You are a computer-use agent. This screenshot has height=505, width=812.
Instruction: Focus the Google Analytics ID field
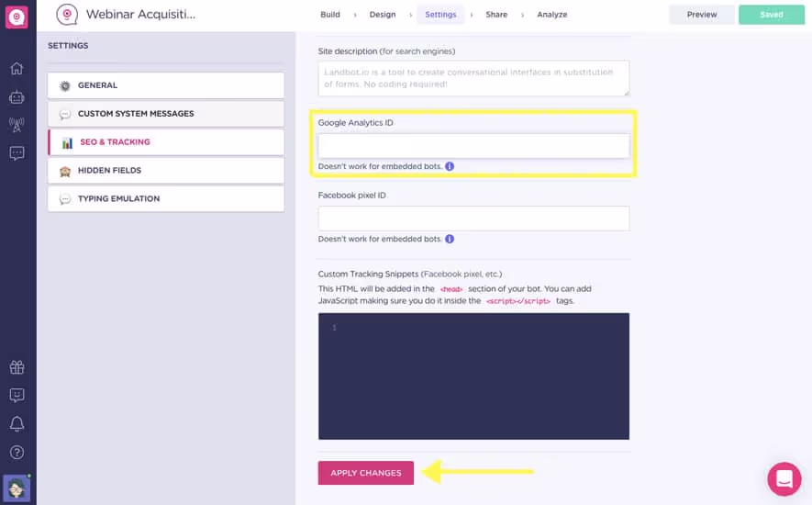click(473, 146)
